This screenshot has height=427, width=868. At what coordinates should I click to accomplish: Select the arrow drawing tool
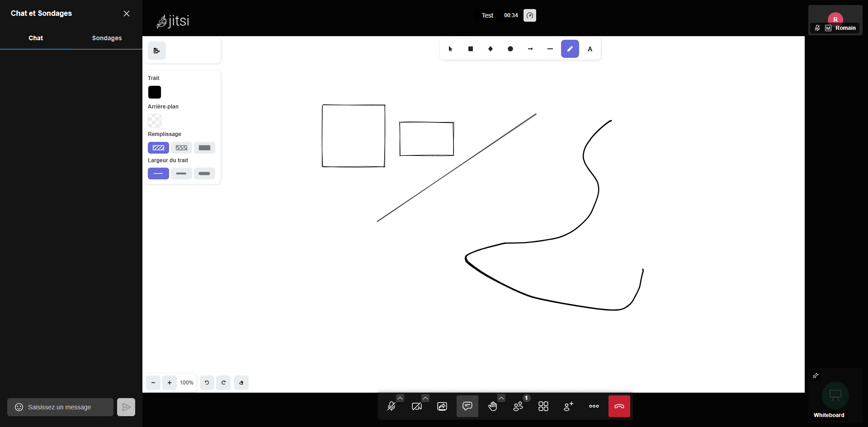[530, 49]
